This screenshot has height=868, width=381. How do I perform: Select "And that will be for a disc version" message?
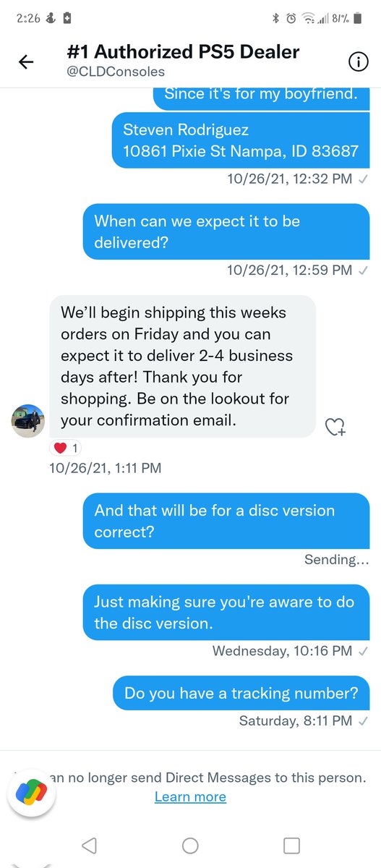click(x=226, y=521)
